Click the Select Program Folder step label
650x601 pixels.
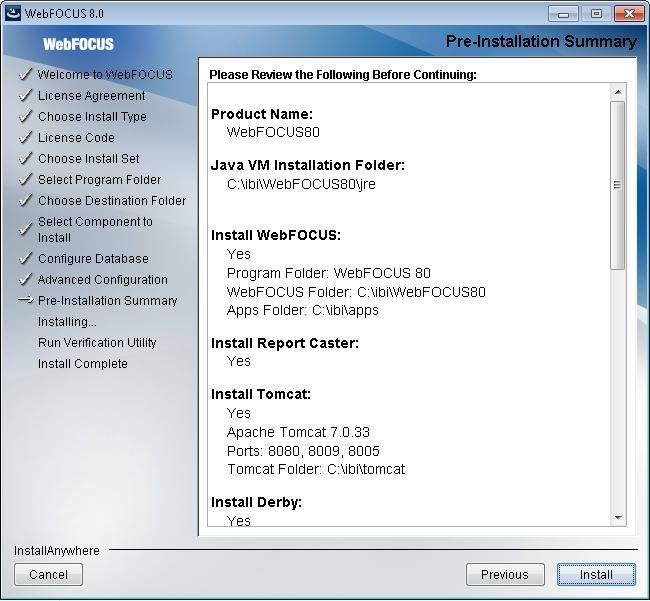point(99,179)
